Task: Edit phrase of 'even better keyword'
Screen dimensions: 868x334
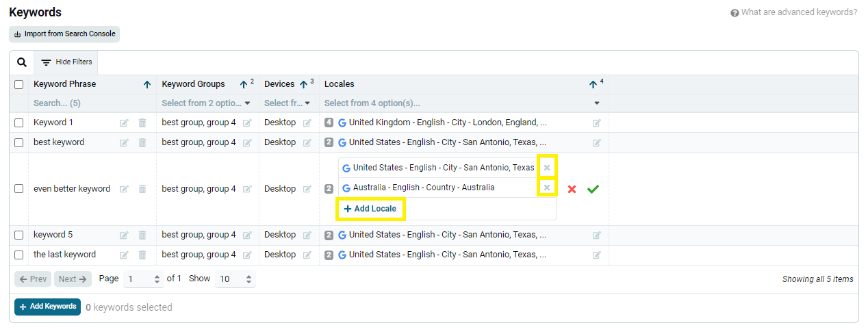Action: click(124, 189)
